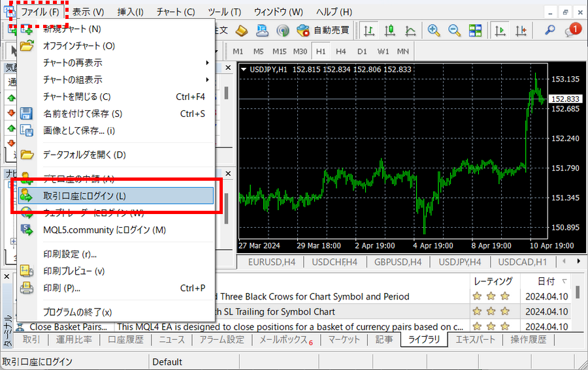Click the cloud virtual hosting toolbar icon

click(x=262, y=30)
